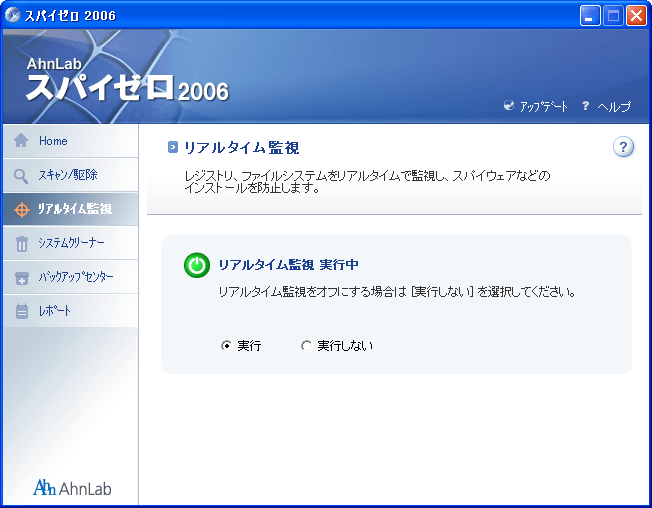Click the small icon beside リアルタイム監視 heading

(x=173, y=147)
